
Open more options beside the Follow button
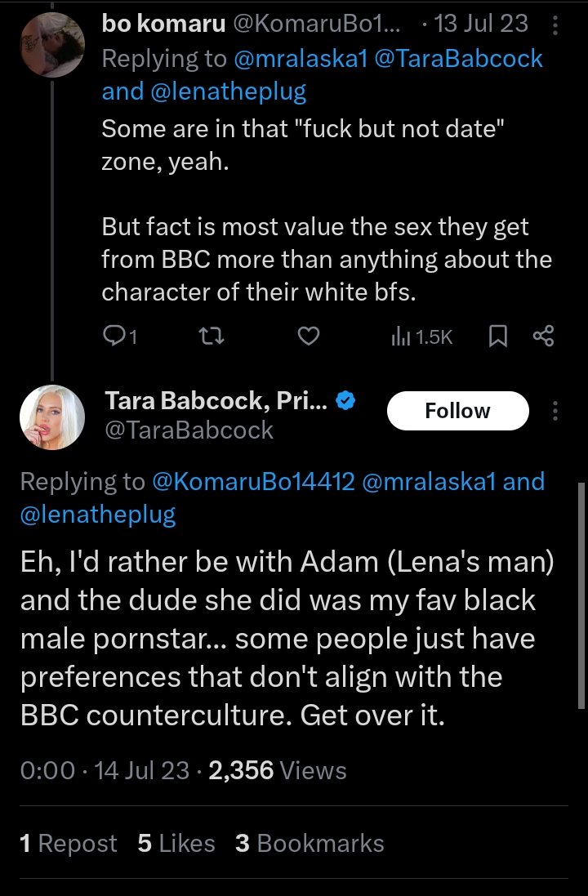pyautogui.click(x=555, y=410)
